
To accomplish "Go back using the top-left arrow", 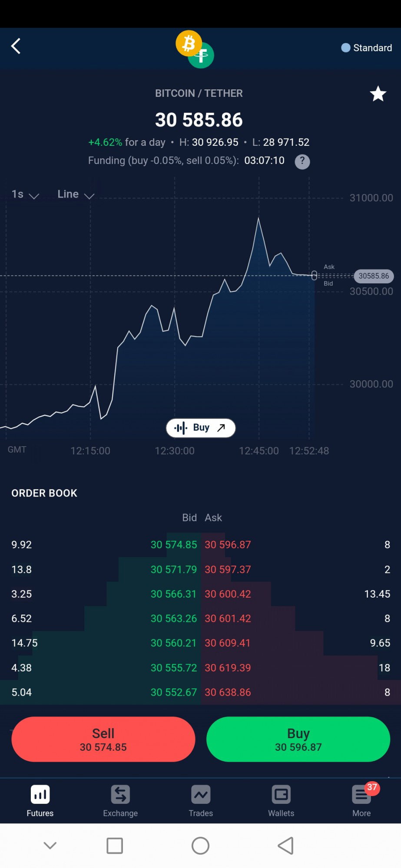I will tap(16, 46).
